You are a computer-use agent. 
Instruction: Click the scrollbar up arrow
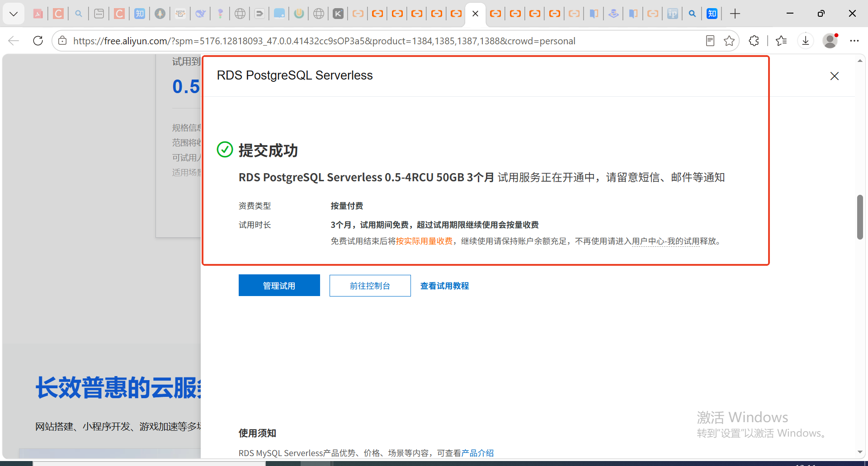pos(860,61)
